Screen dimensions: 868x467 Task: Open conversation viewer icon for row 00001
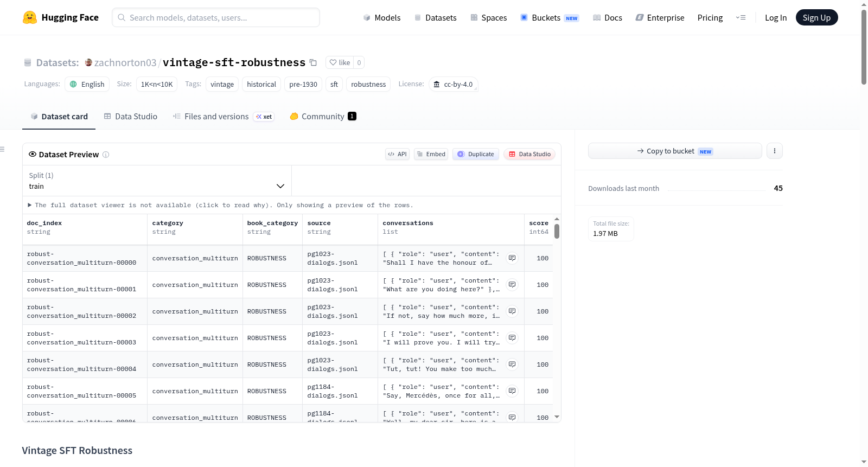click(x=512, y=285)
